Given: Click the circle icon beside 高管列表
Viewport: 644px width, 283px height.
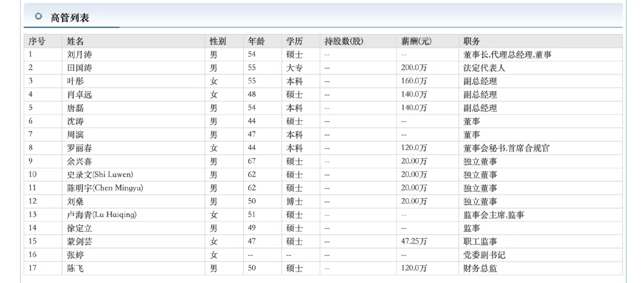Looking at the screenshot, I should (38, 16).
